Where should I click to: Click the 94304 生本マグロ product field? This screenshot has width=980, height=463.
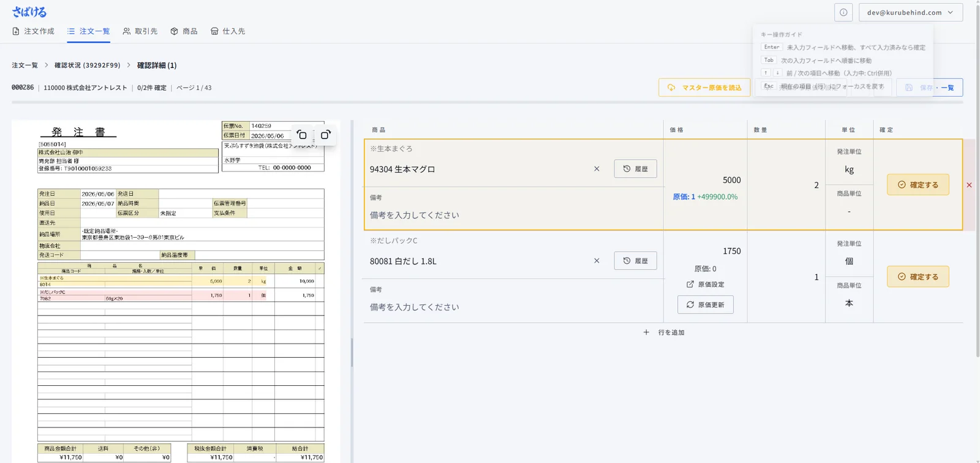478,169
